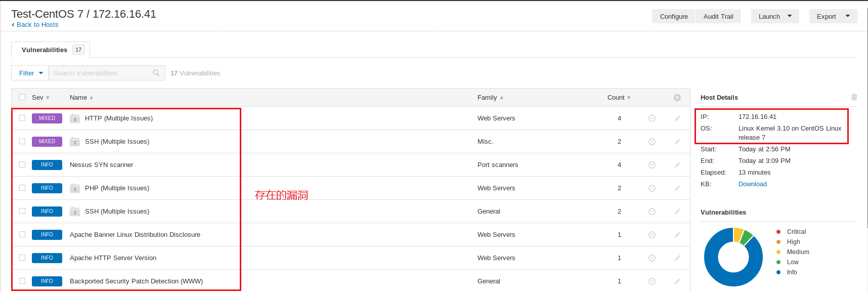Open the Filter dropdown
The image size is (868, 292).
[x=30, y=73]
